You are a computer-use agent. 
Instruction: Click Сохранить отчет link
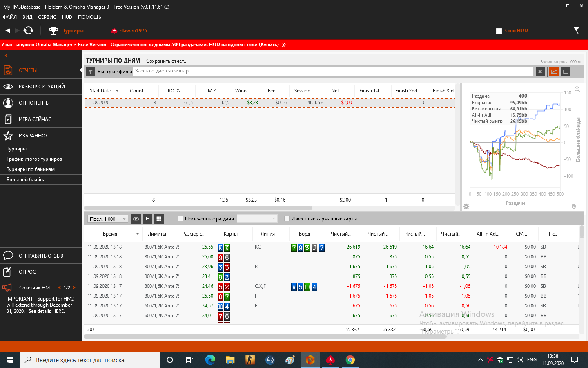[167, 61]
